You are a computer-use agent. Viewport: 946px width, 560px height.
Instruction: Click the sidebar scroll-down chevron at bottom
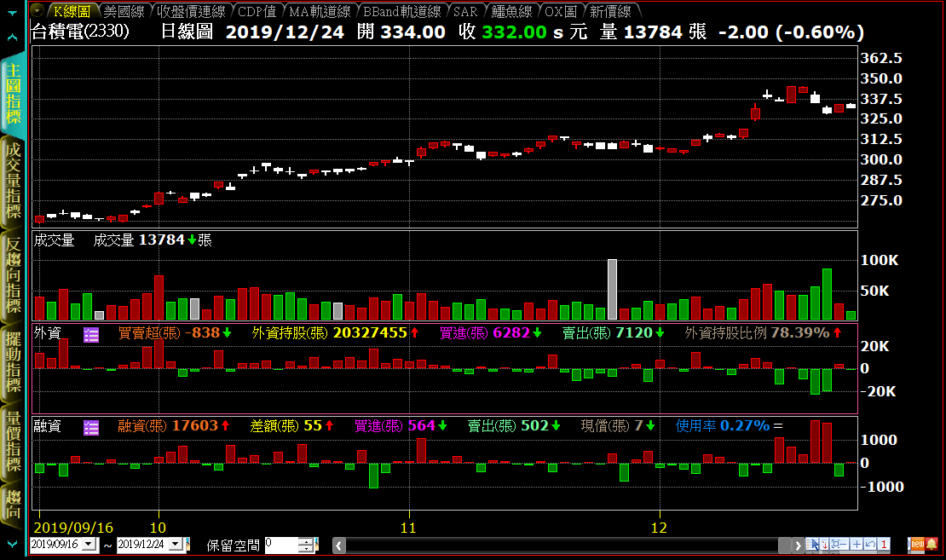pos(13,544)
